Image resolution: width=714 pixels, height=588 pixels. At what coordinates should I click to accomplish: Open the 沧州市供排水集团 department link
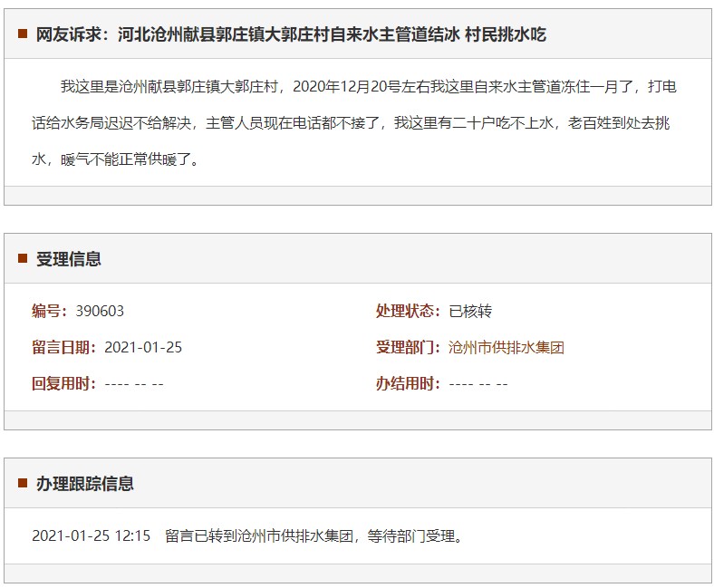(x=506, y=347)
